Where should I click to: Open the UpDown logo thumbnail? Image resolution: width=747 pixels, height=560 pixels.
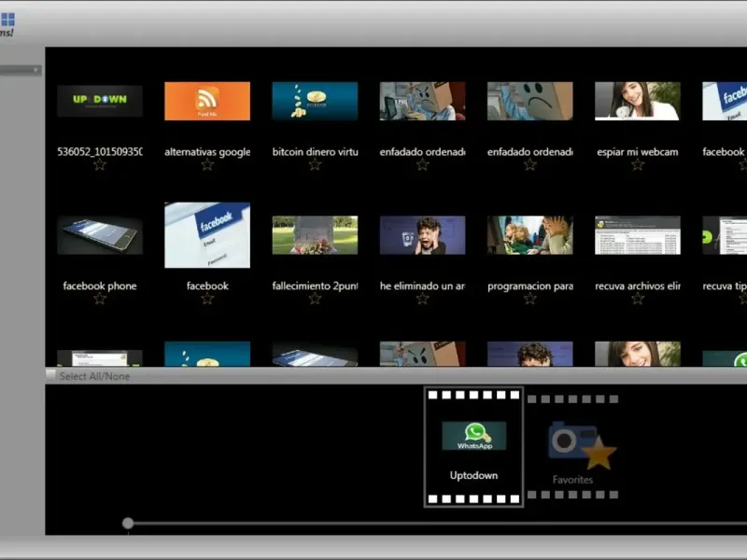[100, 101]
